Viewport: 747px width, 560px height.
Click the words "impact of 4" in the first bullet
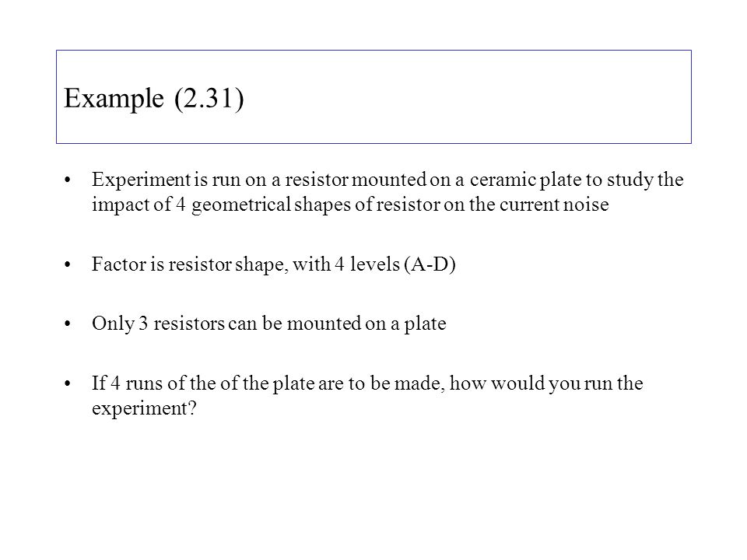[139, 205]
